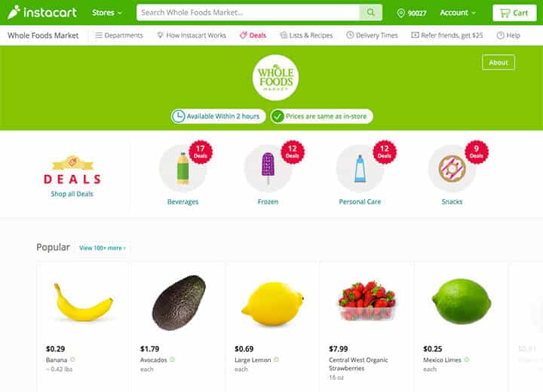The image size is (543, 392).
Task: Open the Personal Care deals tube icon
Action: pyautogui.click(x=360, y=168)
